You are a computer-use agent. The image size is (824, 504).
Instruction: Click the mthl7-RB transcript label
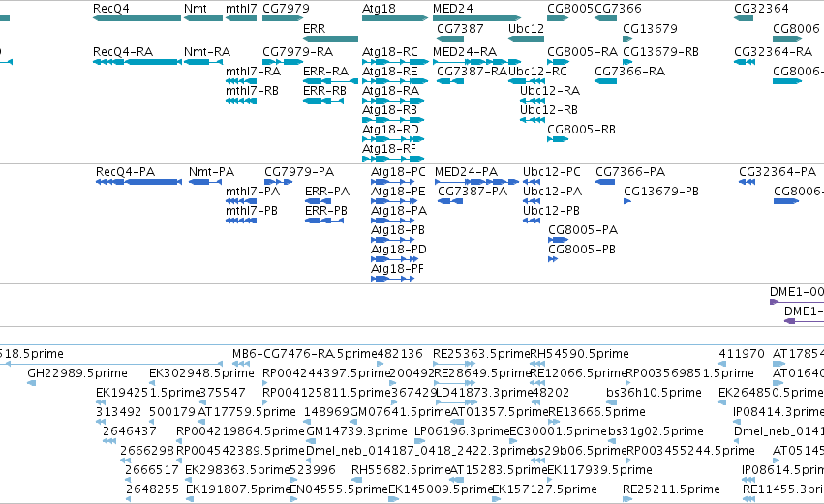pyautogui.click(x=253, y=91)
